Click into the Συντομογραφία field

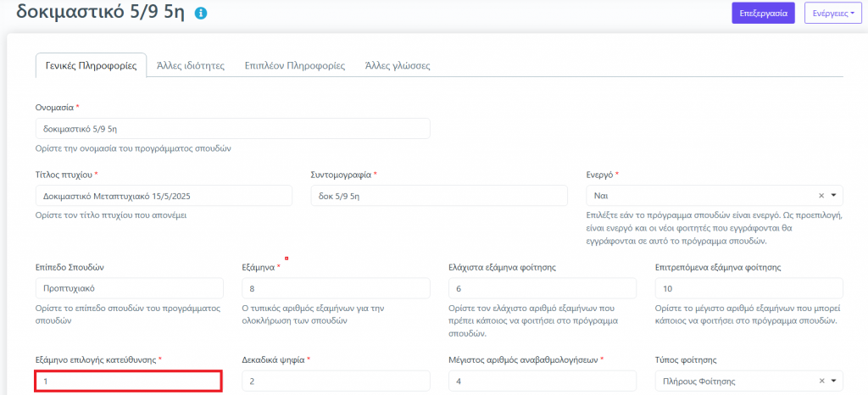tap(438, 195)
